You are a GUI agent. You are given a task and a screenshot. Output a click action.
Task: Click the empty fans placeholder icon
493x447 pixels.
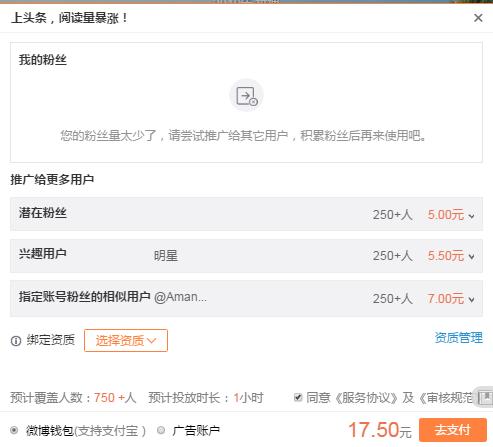(246, 96)
